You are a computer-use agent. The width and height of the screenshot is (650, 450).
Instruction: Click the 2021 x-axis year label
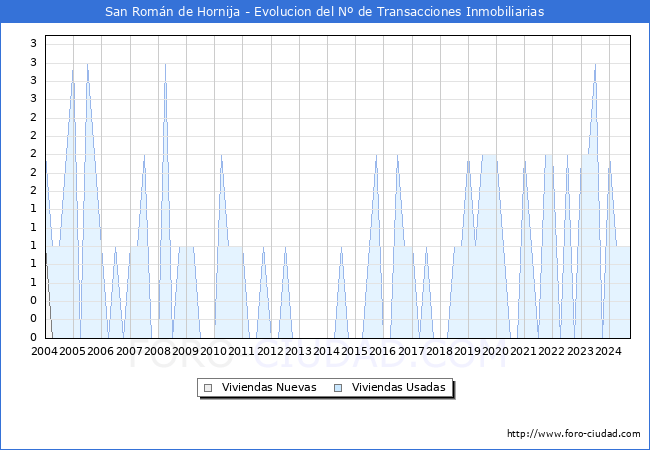(x=524, y=351)
